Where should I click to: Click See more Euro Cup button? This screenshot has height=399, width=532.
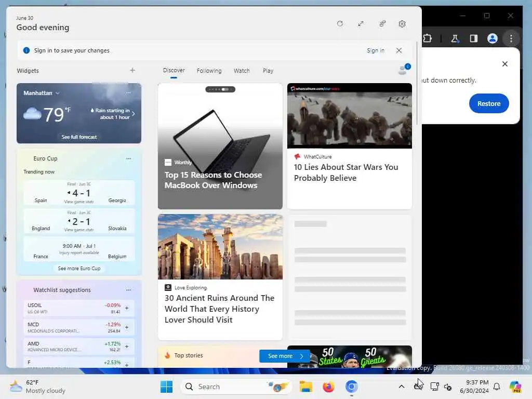[79, 269]
